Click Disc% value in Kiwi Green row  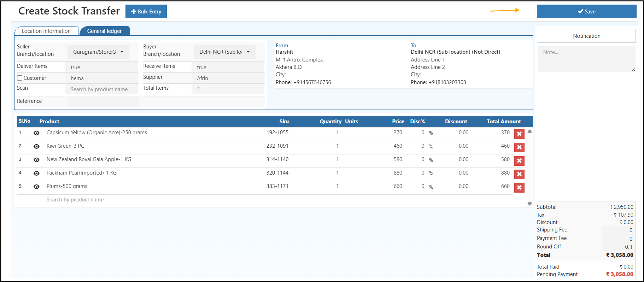423,146
